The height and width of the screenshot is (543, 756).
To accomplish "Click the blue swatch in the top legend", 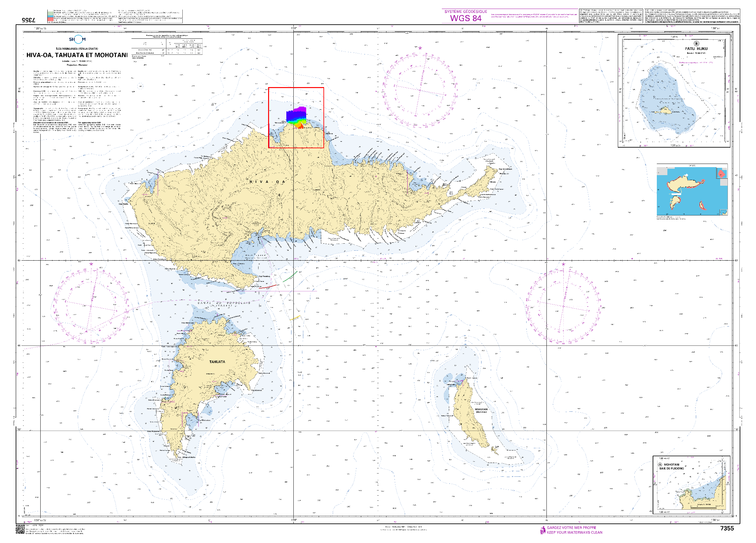I will tap(50, 16).
